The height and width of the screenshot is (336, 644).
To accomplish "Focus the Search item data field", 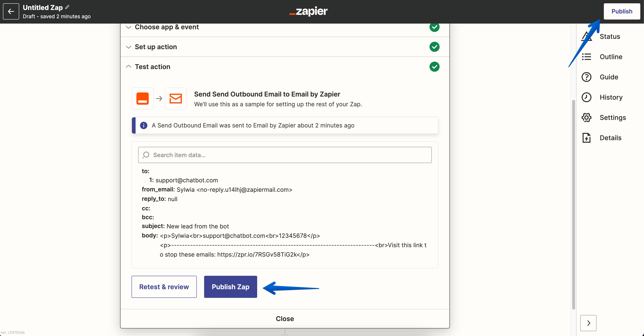I will (285, 155).
